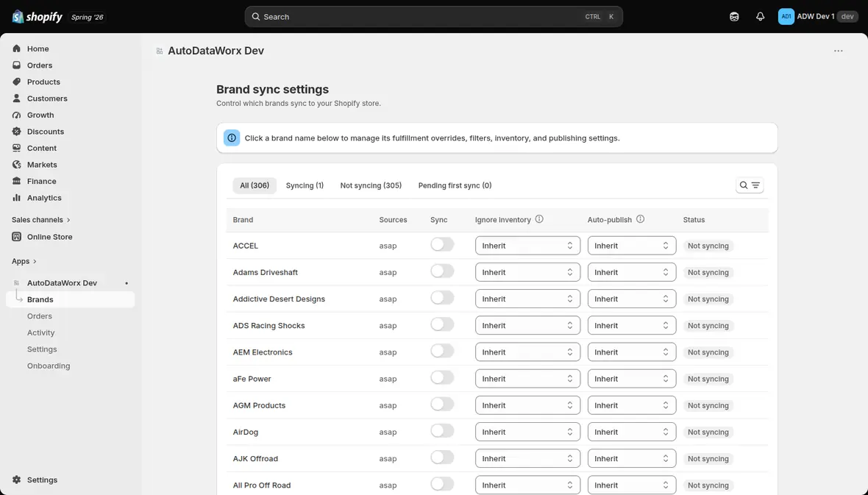This screenshot has height=495, width=868.
Task: Open AirDog Ignore inventory dropdown
Action: click(x=527, y=432)
